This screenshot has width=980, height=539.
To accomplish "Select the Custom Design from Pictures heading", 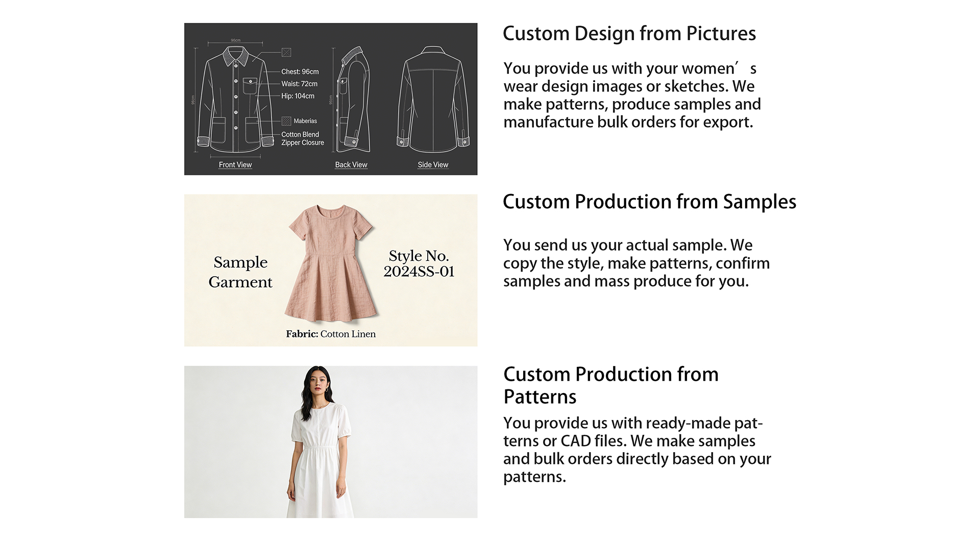I will pos(629,34).
